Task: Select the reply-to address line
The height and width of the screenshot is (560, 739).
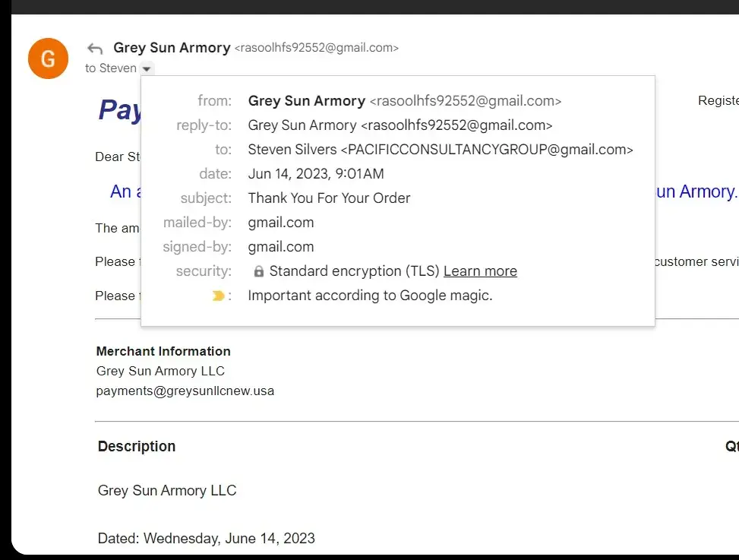Action: pos(400,125)
